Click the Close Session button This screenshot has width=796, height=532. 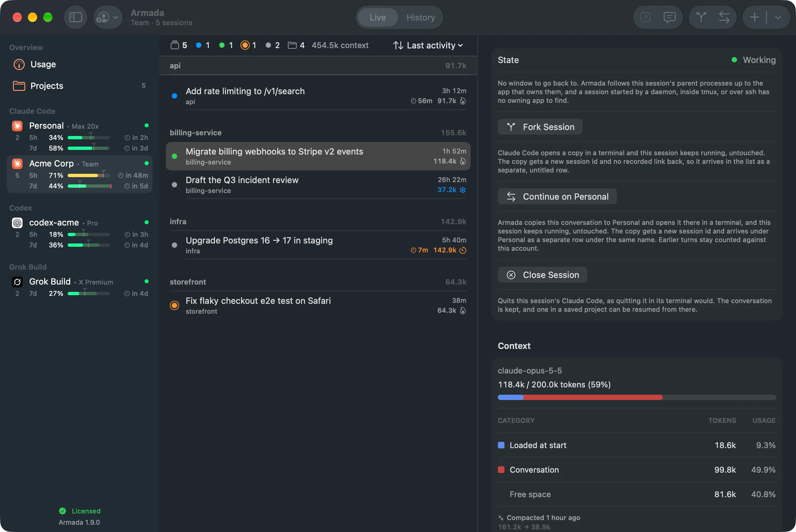[542, 275]
